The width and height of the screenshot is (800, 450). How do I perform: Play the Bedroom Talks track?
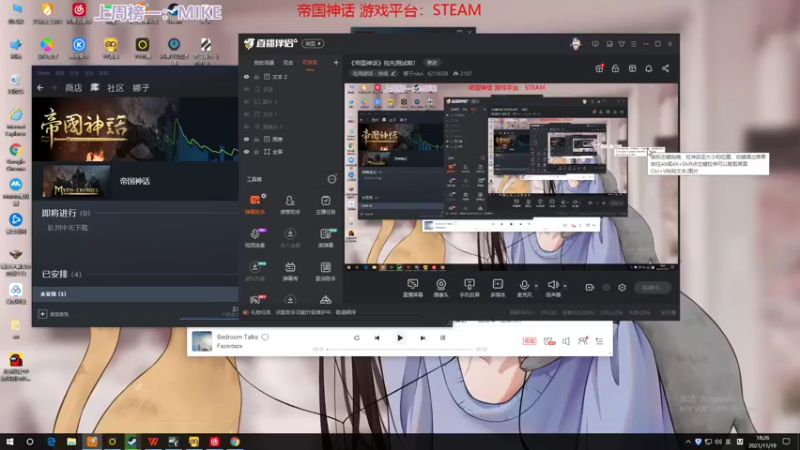pyautogui.click(x=400, y=338)
